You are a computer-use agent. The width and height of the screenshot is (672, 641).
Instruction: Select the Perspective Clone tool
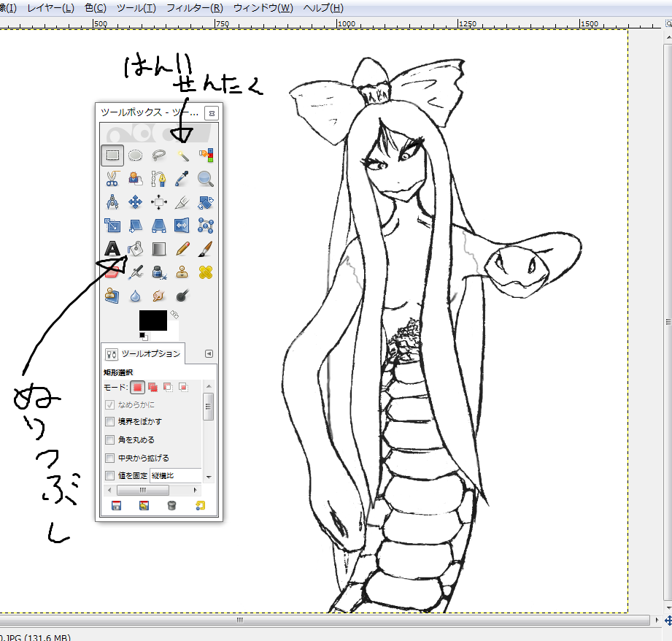(112, 296)
